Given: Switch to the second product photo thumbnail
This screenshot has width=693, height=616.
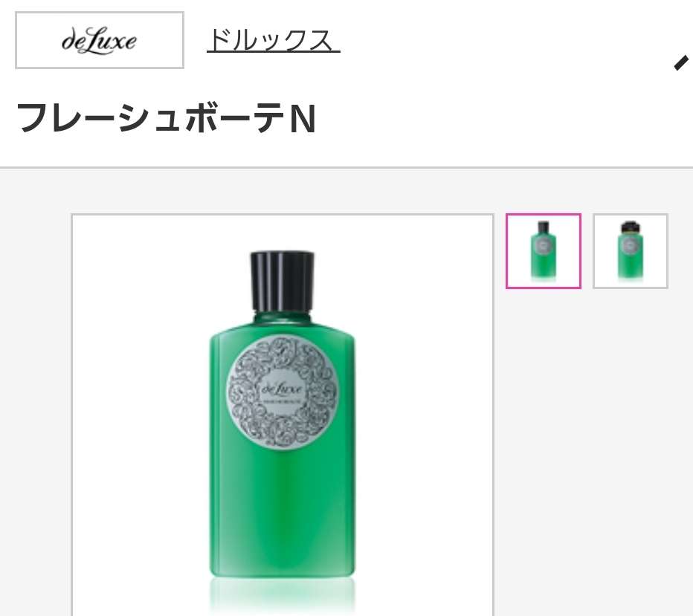Looking at the screenshot, I should (631, 251).
